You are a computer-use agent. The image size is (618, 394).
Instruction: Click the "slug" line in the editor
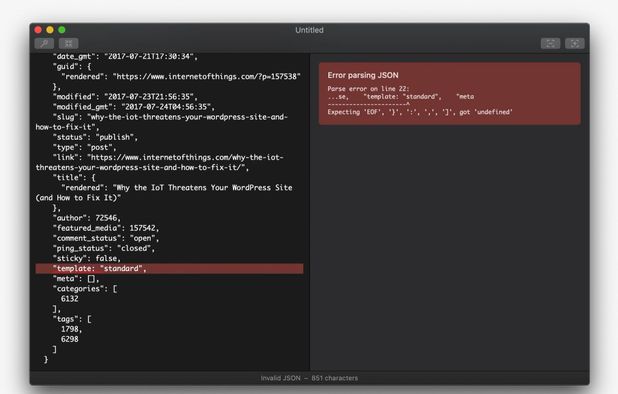[162, 122]
